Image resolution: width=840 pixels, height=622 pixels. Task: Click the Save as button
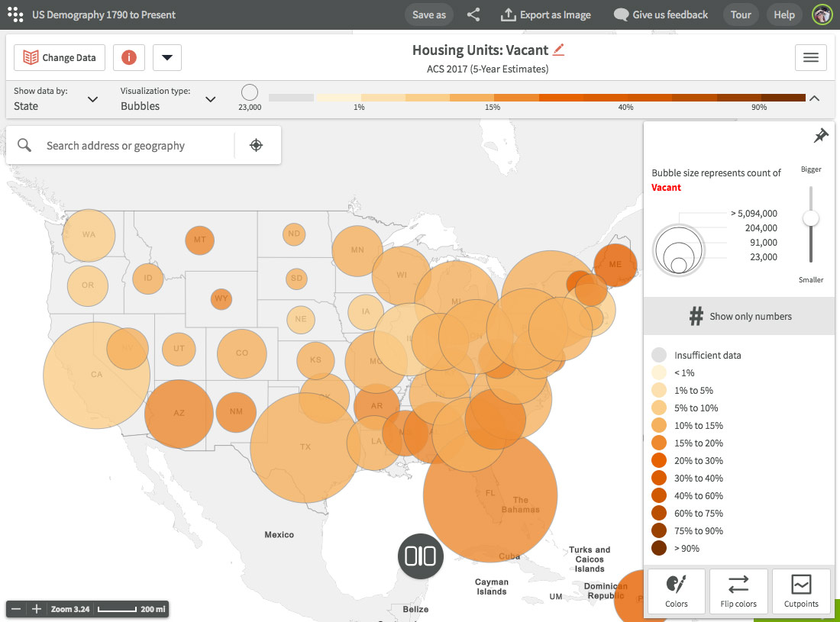coord(428,15)
